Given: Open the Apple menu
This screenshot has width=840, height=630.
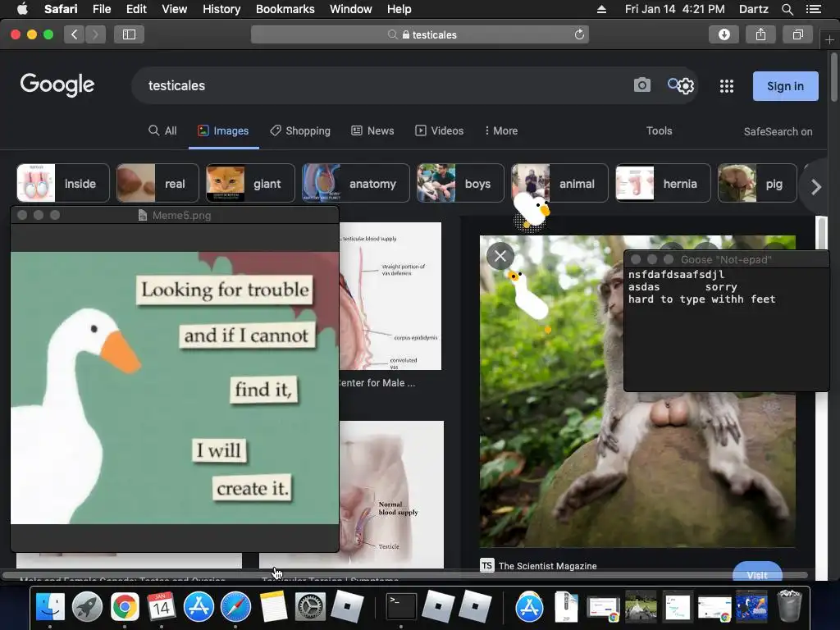Looking at the screenshot, I should [x=22, y=9].
